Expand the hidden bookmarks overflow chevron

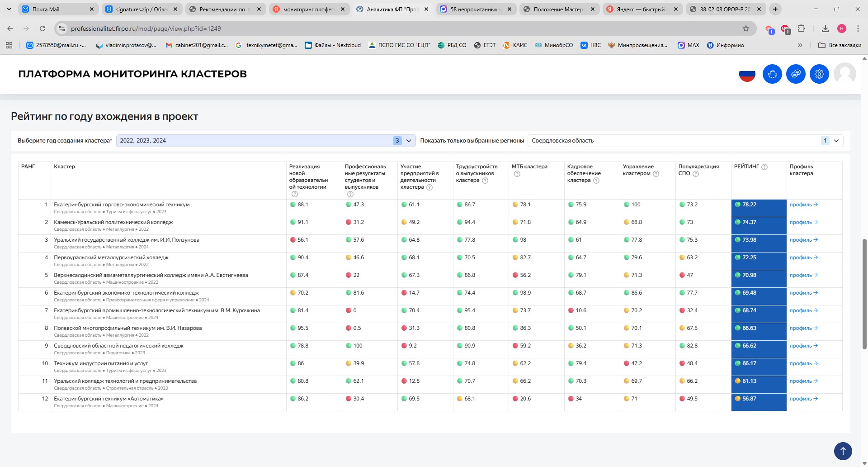(x=800, y=45)
